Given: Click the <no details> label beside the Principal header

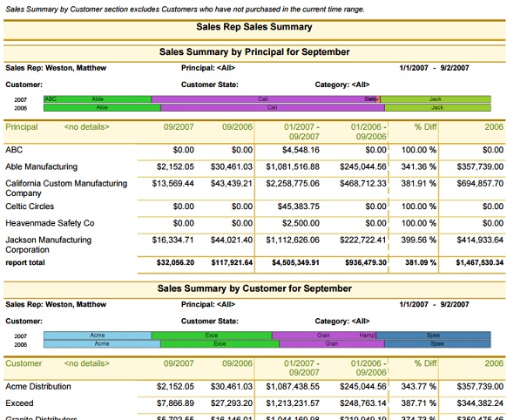Looking at the screenshot, I should click(x=86, y=126).
